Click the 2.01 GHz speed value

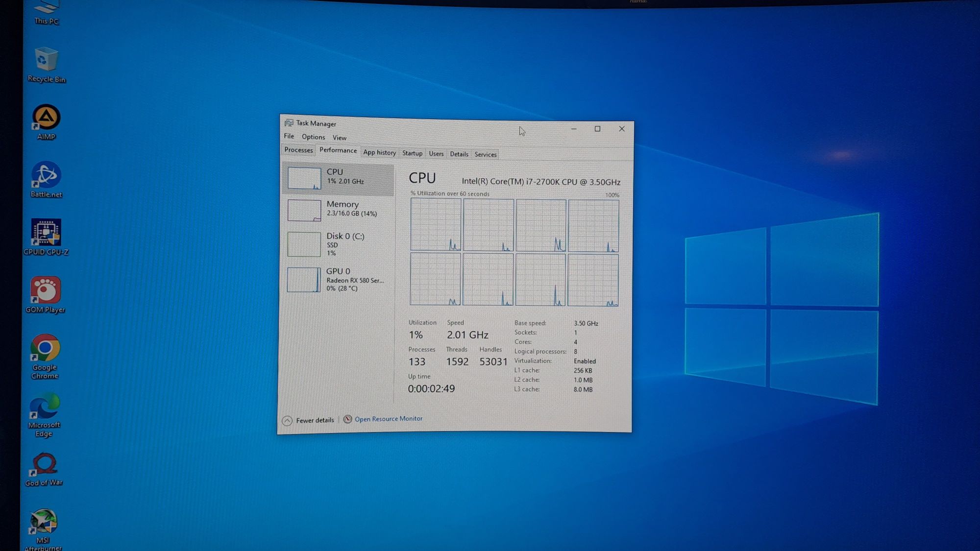(467, 335)
